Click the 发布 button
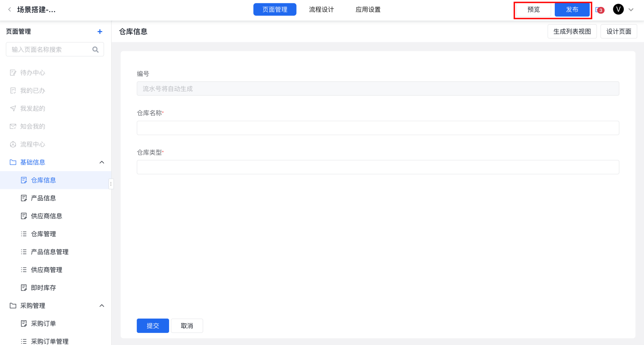 [x=572, y=10]
